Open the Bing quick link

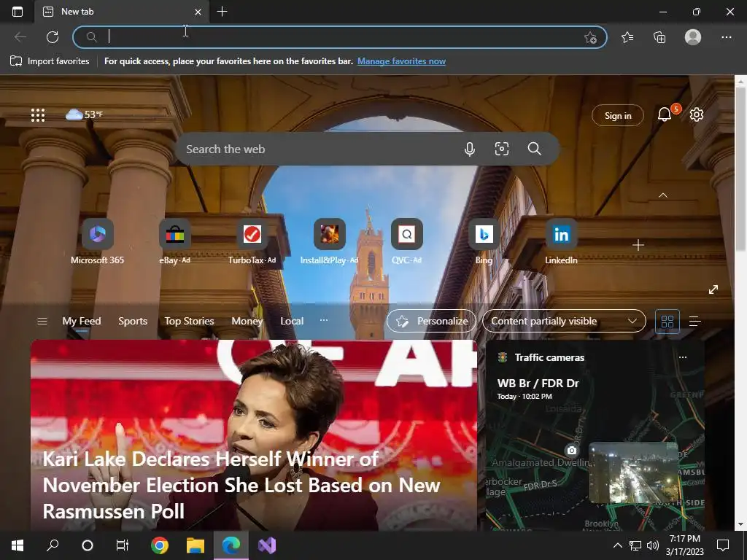[x=484, y=242]
